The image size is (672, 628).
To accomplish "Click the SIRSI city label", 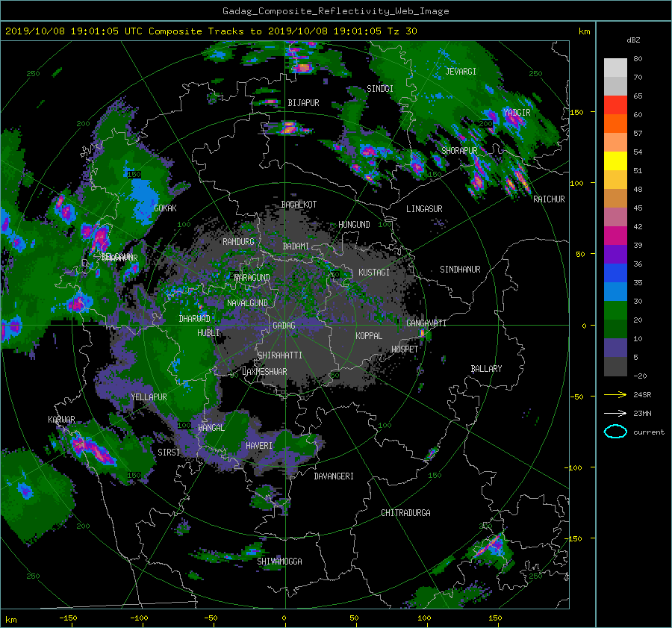I will tap(169, 453).
